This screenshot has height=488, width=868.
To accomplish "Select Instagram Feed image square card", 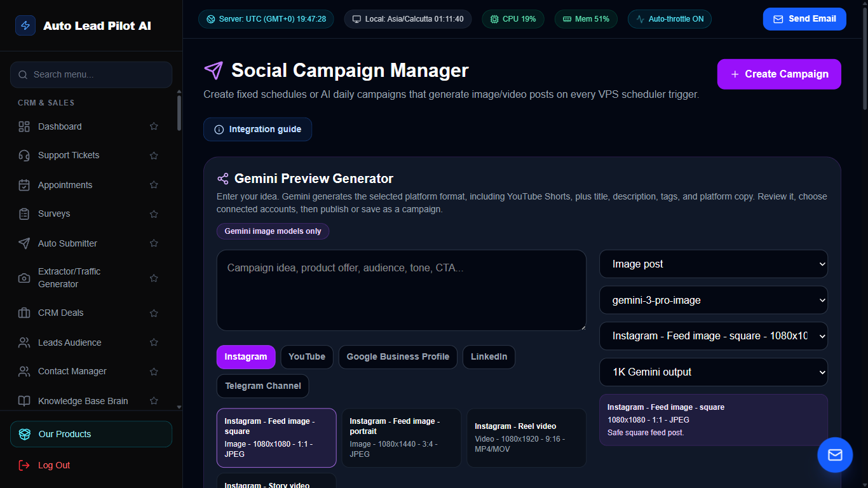I will pos(276,438).
